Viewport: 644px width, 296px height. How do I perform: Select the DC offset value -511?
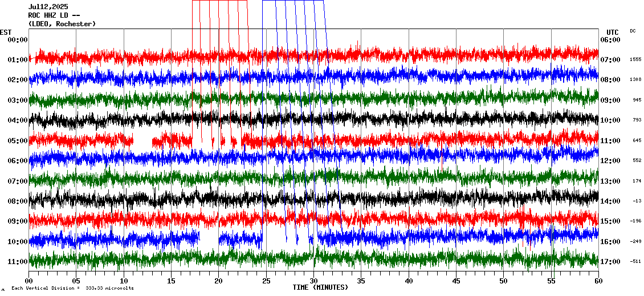(x=635, y=262)
